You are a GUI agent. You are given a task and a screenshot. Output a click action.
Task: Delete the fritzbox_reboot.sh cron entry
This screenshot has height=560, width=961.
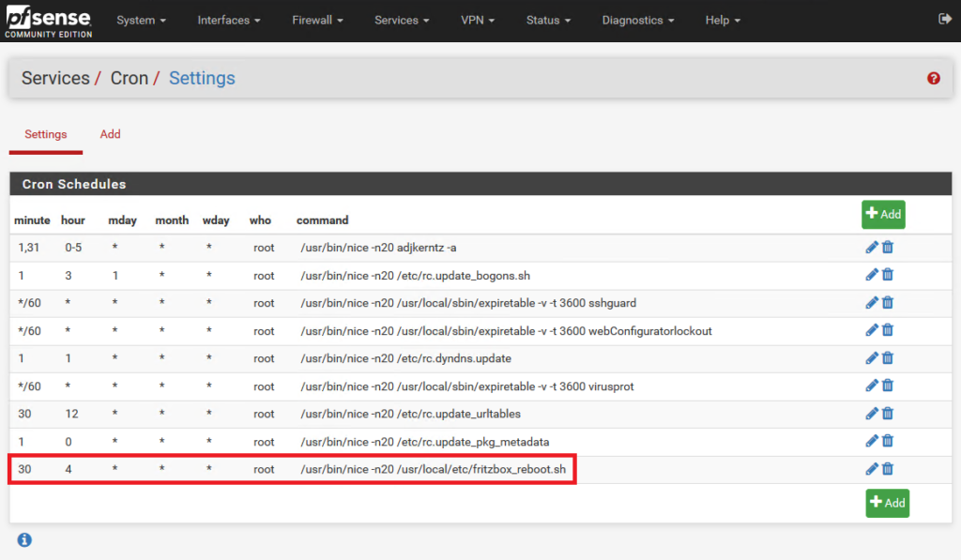[x=888, y=469]
